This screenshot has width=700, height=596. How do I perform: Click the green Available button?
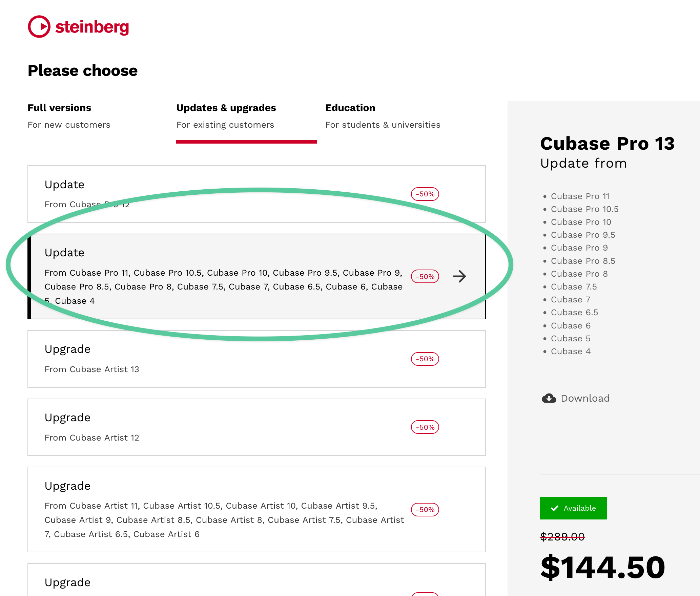tap(573, 508)
